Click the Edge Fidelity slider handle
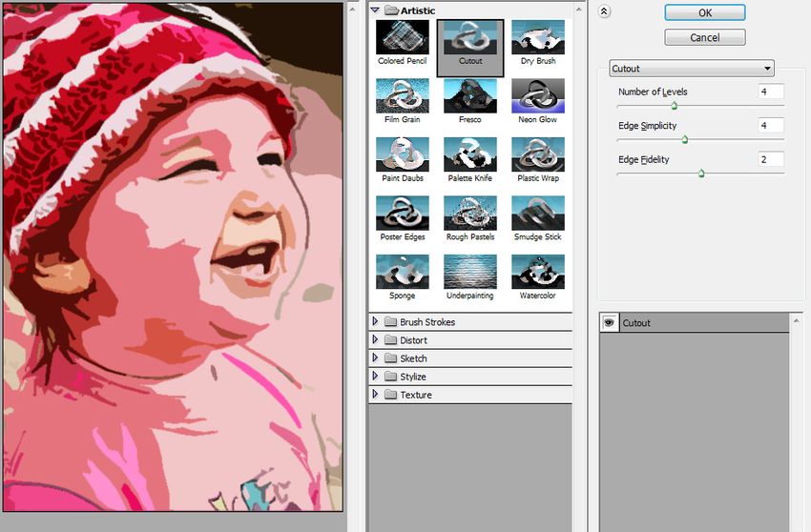This screenshot has height=532, width=811. 701,174
